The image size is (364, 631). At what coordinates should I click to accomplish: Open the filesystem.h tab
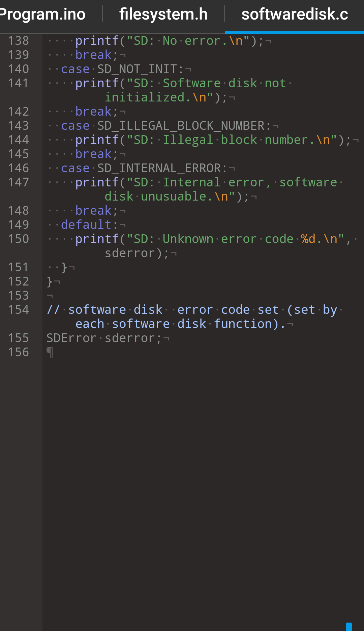click(163, 14)
